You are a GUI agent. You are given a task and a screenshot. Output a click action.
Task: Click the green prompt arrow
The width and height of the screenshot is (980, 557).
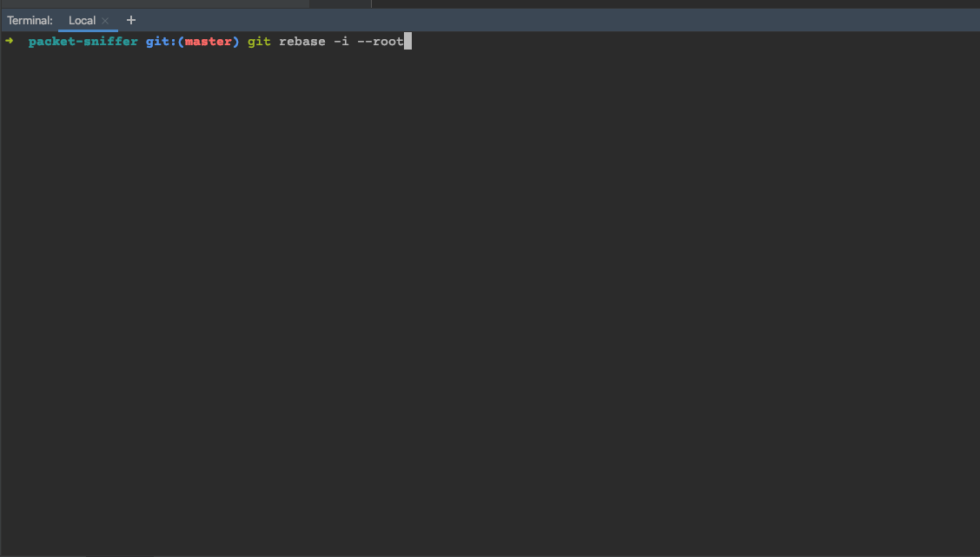tap(10, 41)
